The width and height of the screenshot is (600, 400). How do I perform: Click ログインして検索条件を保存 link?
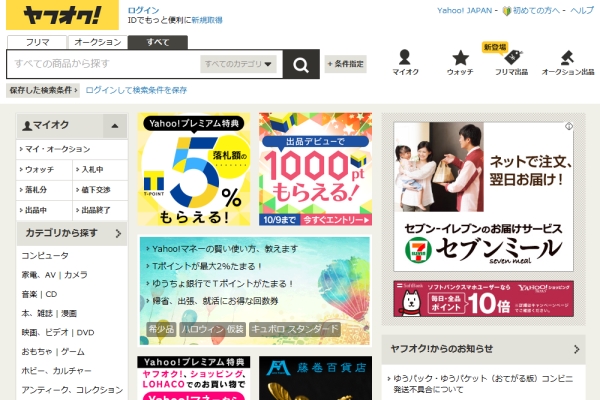pyautogui.click(x=136, y=90)
